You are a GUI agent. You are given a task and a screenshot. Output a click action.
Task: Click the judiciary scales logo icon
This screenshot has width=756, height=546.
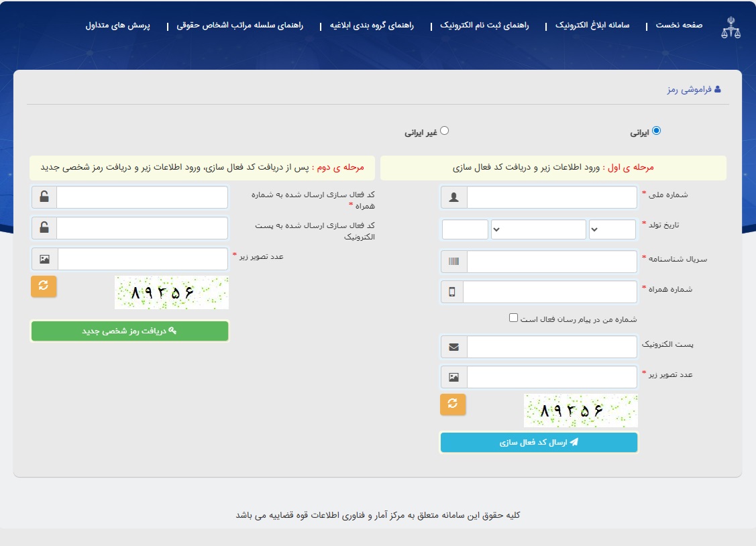(731, 28)
